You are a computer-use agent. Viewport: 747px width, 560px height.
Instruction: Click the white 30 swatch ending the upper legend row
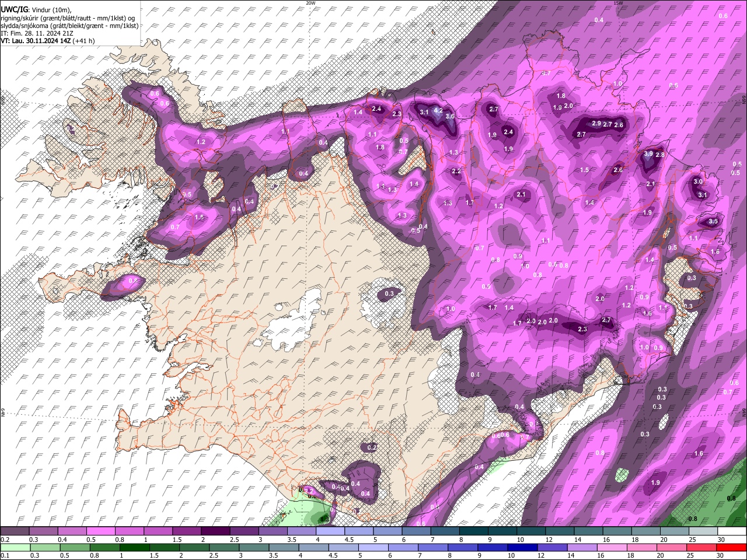click(x=732, y=531)
